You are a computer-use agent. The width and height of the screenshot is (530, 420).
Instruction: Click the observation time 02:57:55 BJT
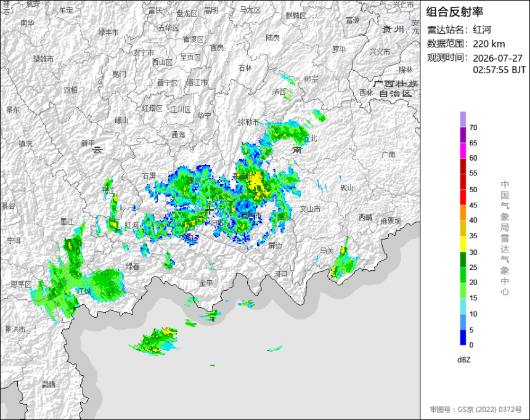point(499,70)
